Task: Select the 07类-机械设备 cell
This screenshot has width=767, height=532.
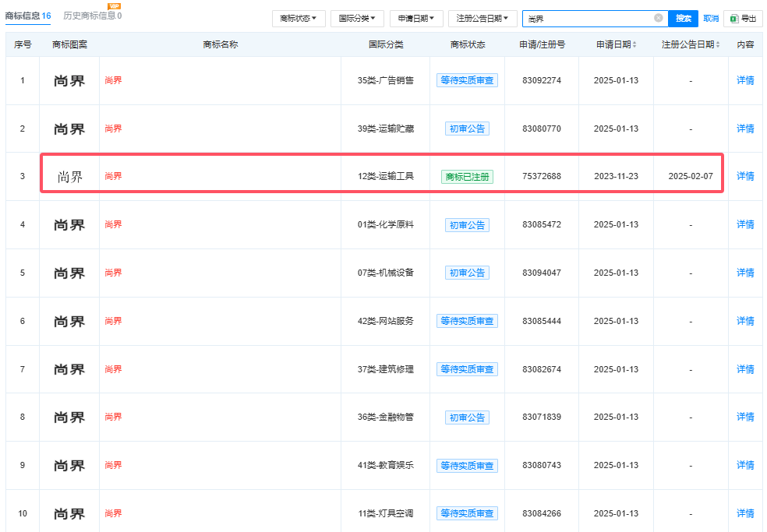Action: tap(386, 273)
